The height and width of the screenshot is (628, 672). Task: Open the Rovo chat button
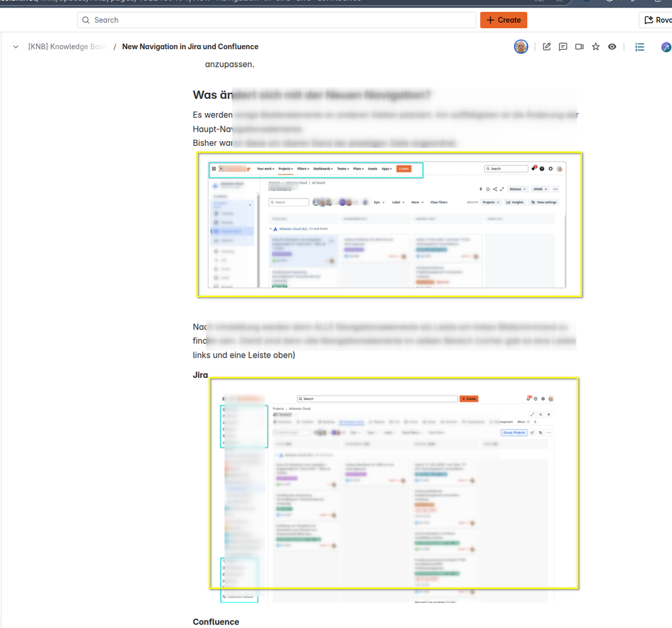pyautogui.click(x=657, y=20)
